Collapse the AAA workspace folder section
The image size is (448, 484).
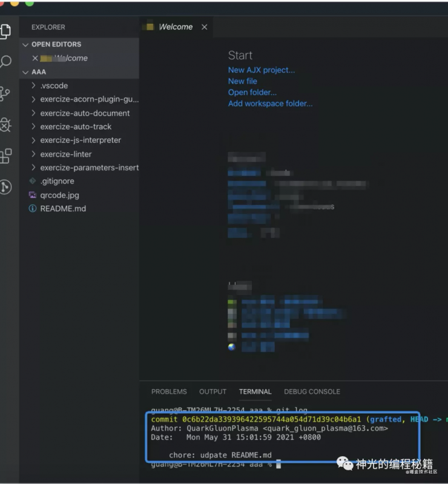pos(38,72)
